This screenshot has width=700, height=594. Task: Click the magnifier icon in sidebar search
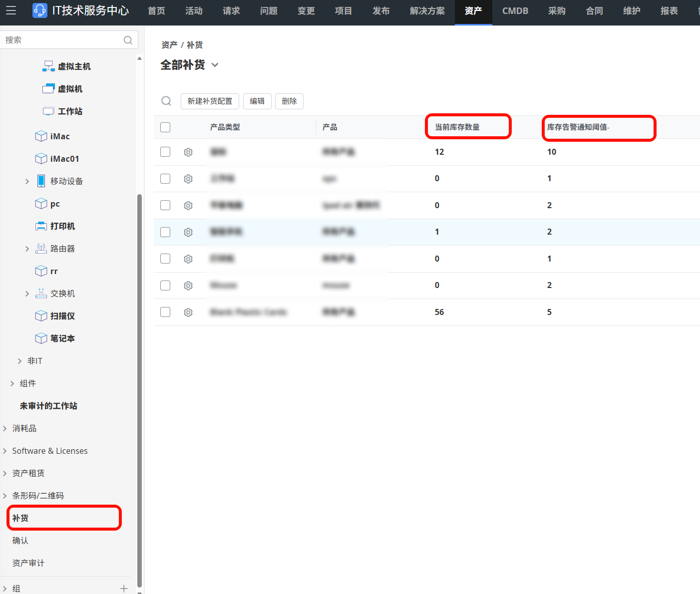pos(128,40)
